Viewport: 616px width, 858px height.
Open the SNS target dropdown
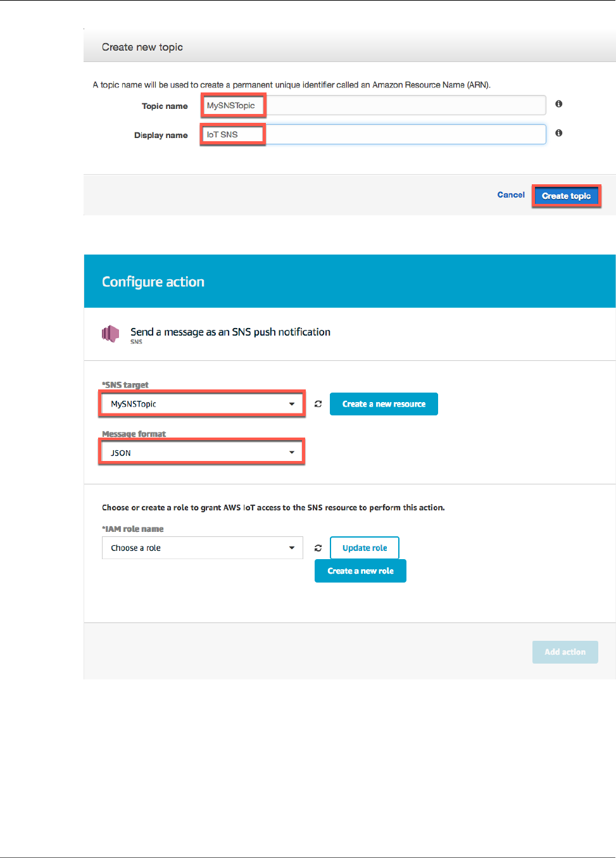pyautogui.click(x=202, y=404)
